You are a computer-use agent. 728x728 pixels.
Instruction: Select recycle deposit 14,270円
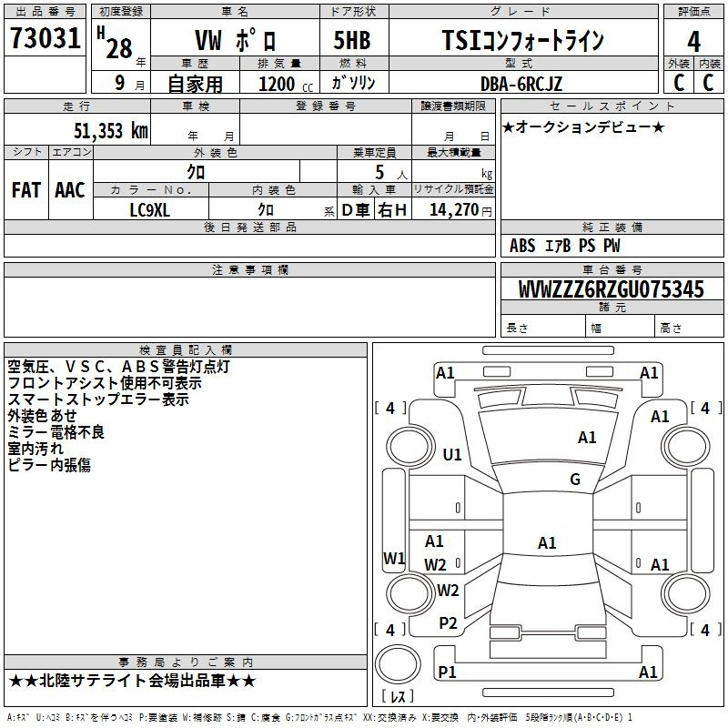[x=460, y=210]
